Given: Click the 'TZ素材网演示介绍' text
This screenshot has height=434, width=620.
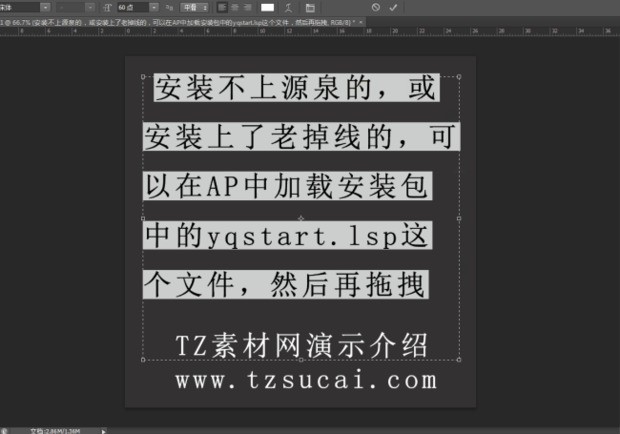Looking at the screenshot, I should point(302,345).
